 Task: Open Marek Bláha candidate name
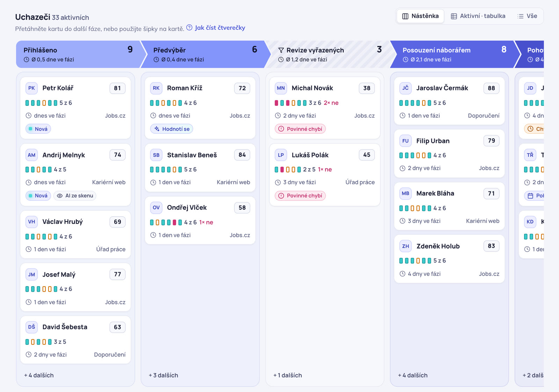[435, 194]
